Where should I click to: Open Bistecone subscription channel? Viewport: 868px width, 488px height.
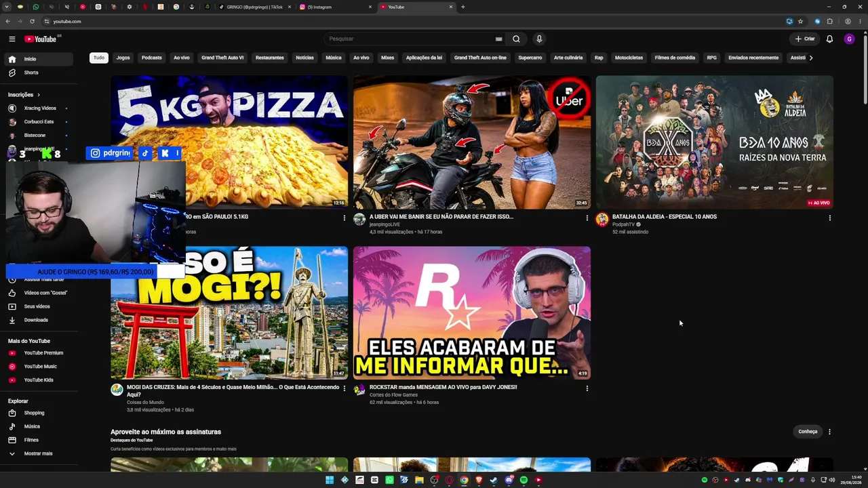(x=39, y=136)
